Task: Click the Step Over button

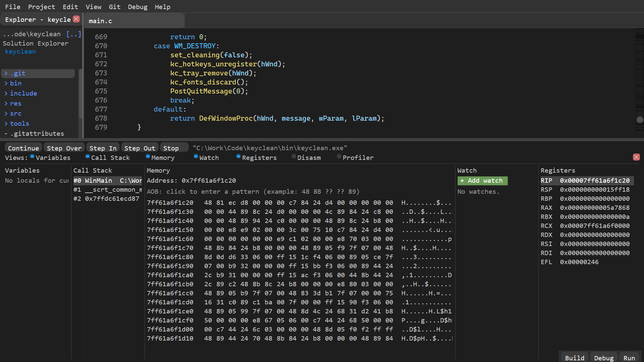Action: [64, 148]
